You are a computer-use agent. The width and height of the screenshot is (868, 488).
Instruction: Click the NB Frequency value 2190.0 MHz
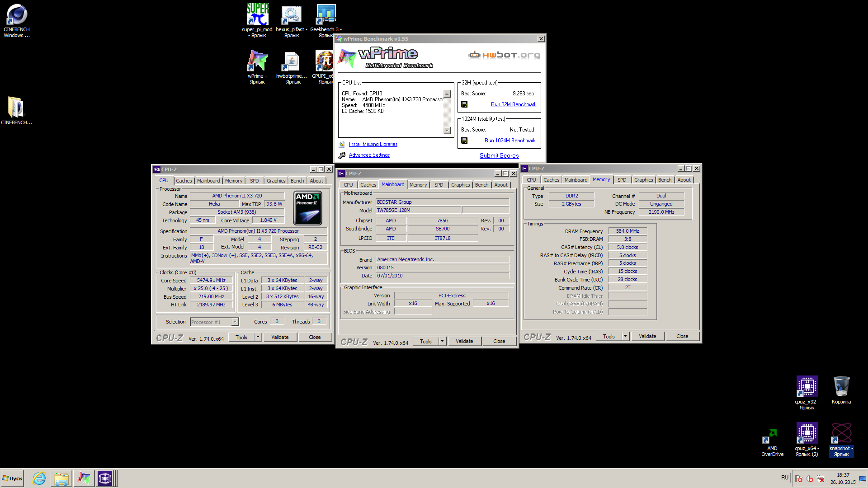(661, 212)
